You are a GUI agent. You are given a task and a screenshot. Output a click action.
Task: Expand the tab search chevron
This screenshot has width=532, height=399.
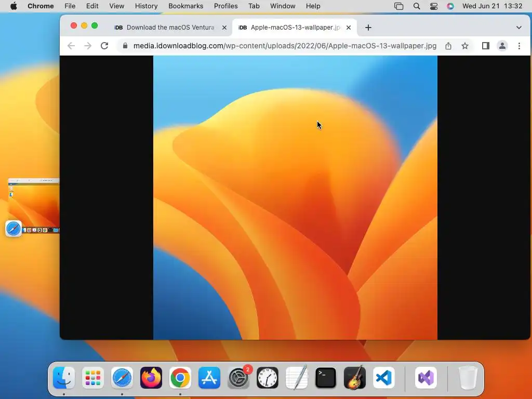click(x=519, y=28)
